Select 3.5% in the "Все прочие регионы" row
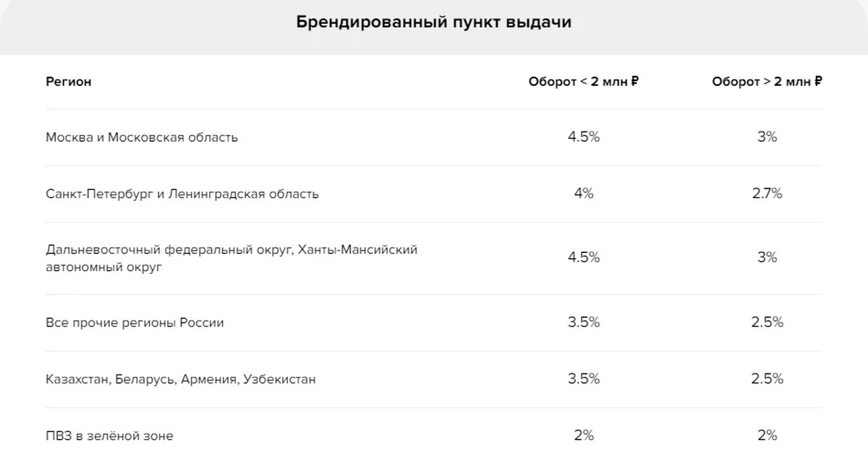 tap(584, 322)
